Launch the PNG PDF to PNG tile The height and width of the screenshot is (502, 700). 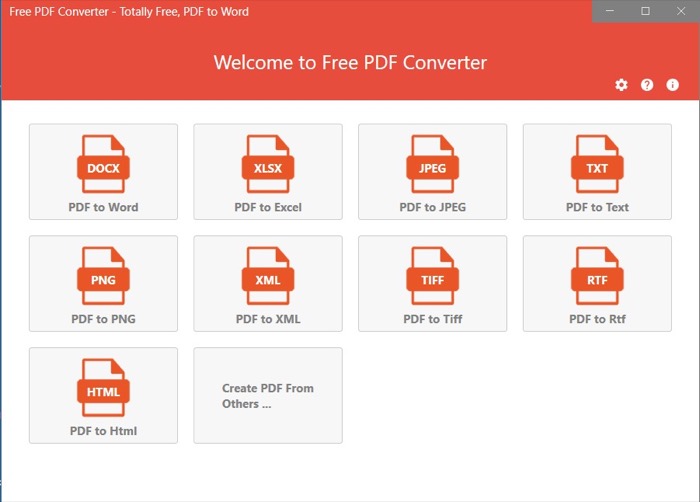103,284
